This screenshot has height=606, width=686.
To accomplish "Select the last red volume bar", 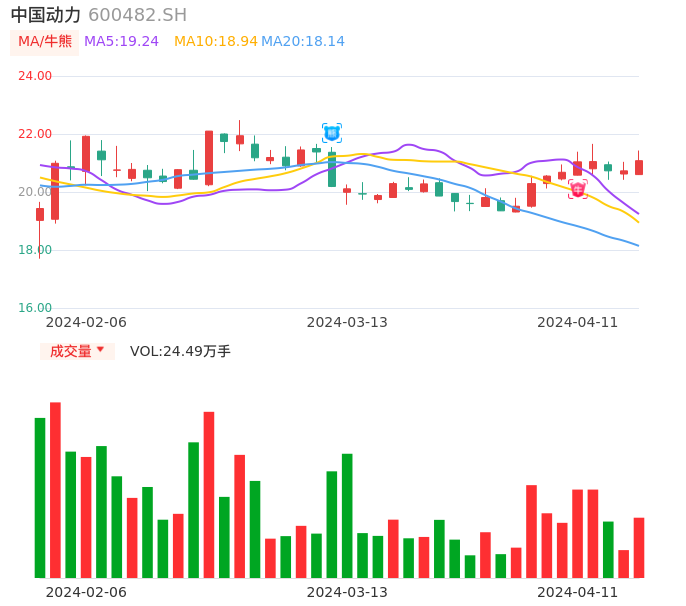I will pos(639,547).
